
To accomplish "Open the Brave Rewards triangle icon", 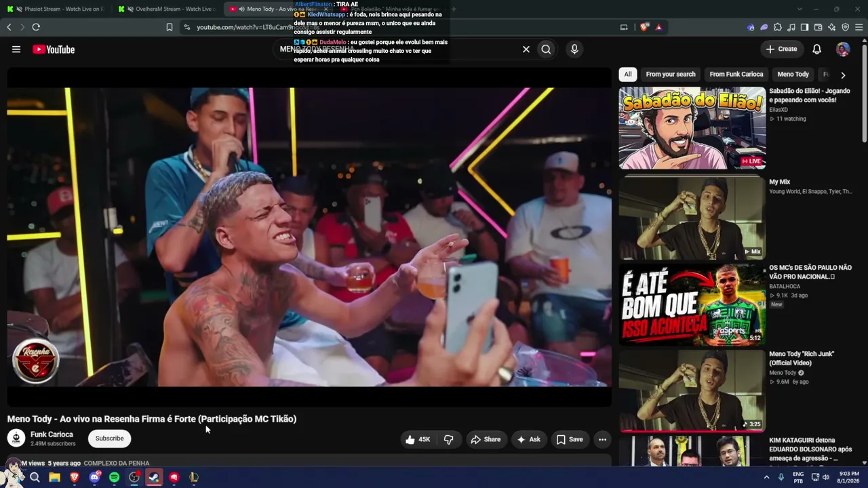I will pyautogui.click(x=658, y=27).
